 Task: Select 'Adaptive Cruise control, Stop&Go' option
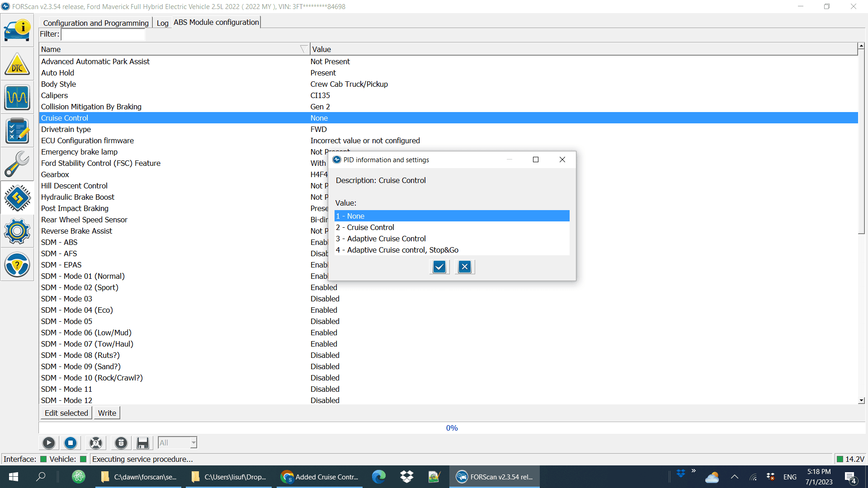(452, 250)
